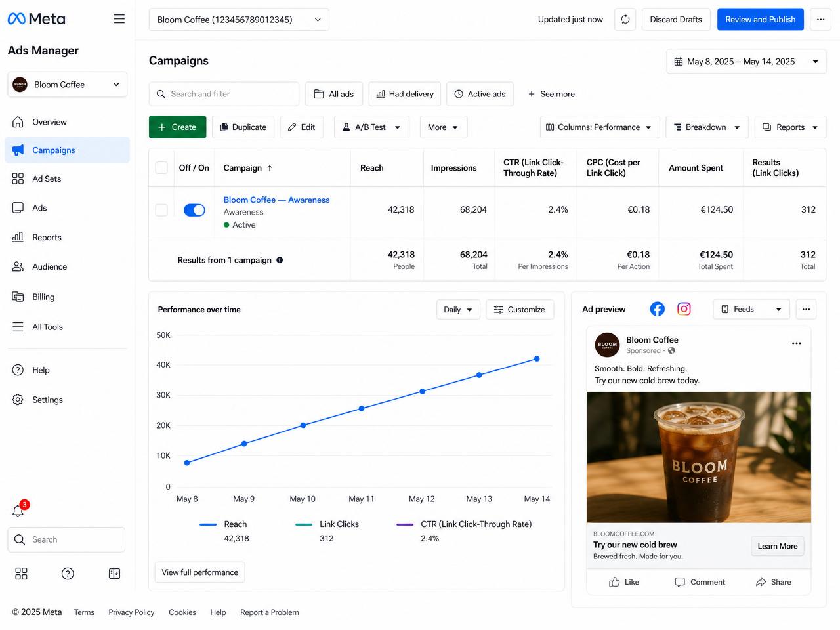
Task: Click Learn More in ad preview
Action: (778, 546)
